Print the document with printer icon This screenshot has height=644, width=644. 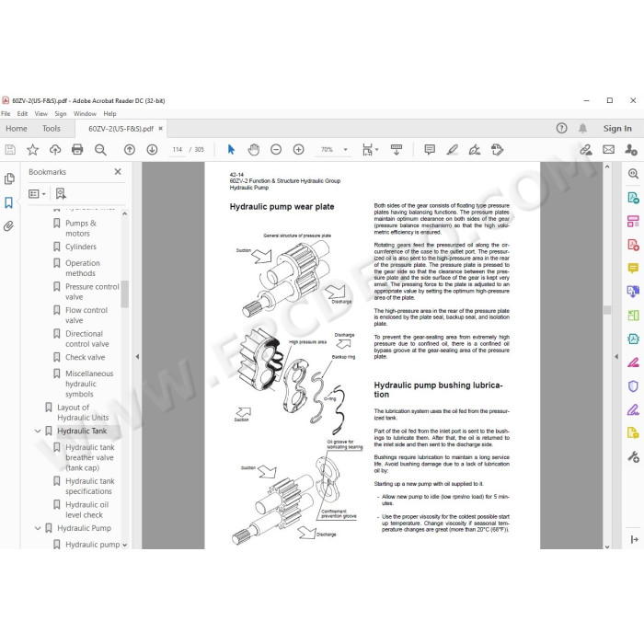77,149
